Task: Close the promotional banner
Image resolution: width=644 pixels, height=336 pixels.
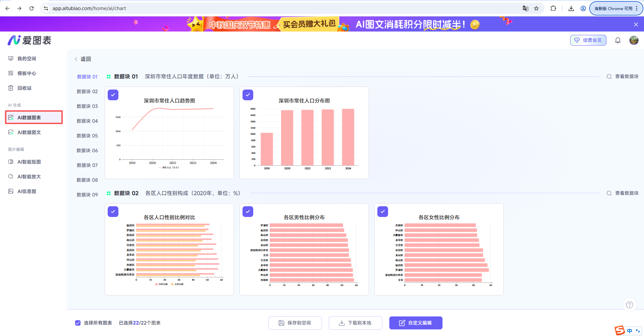Action: 636,24
